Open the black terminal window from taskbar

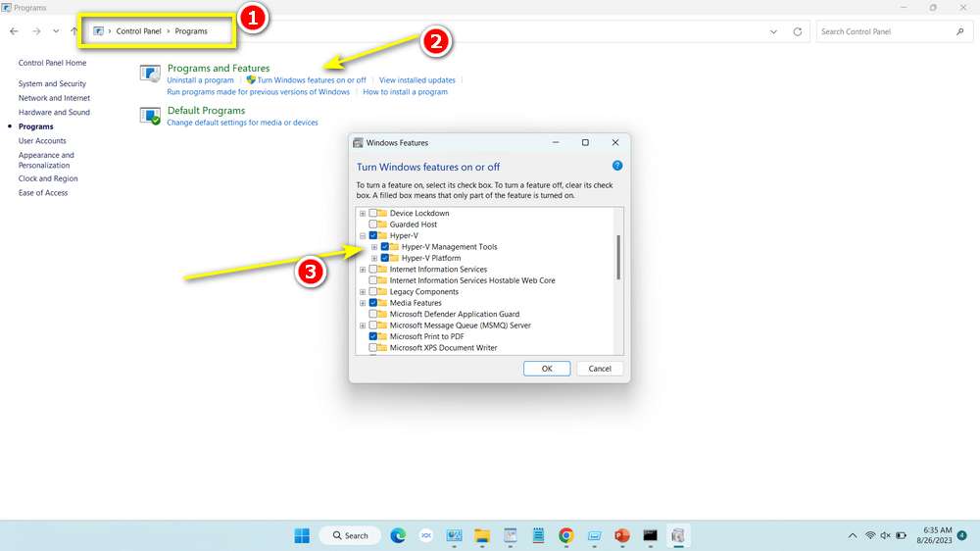650,535
